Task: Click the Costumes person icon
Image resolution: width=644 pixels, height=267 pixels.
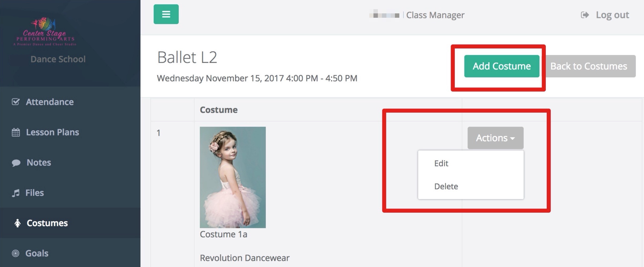Action: coord(17,223)
